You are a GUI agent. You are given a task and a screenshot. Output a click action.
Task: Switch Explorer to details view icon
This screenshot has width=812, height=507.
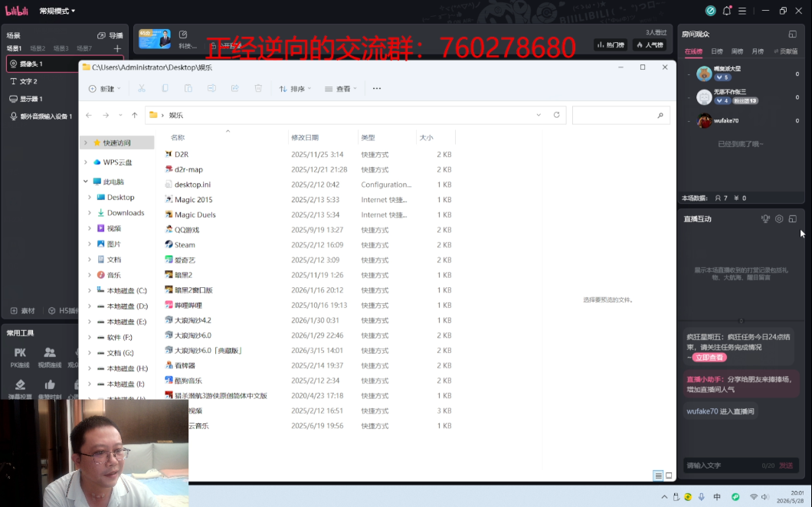tap(658, 476)
